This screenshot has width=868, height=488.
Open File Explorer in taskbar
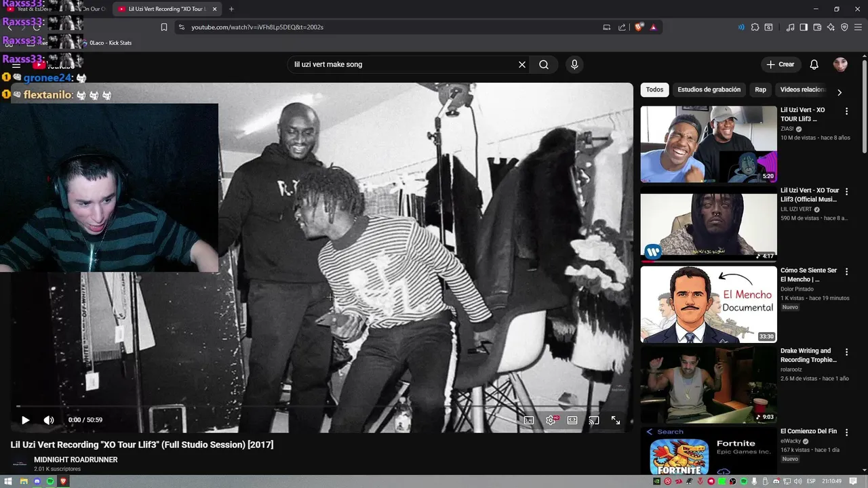(23, 481)
